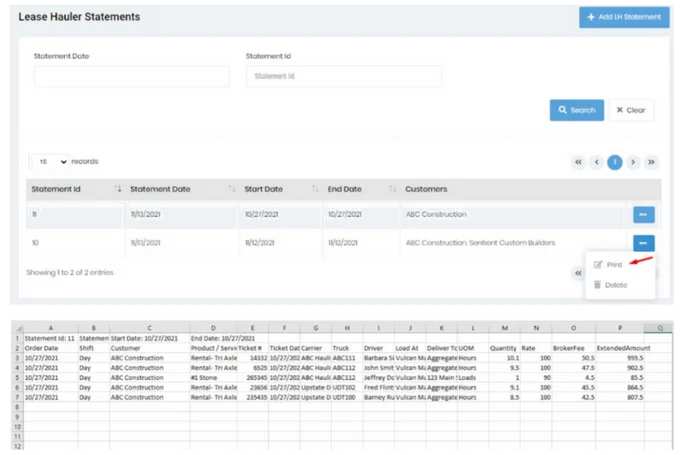This screenshot has height=455, width=683.
Task: Click the Start Date: 10/27/2021 cell
Action: (x=149, y=338)
